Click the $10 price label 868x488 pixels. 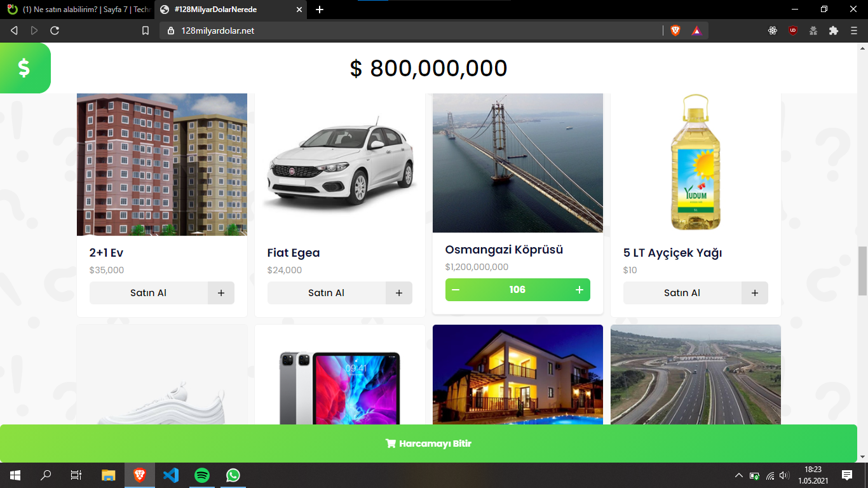(x=630, y=270)
